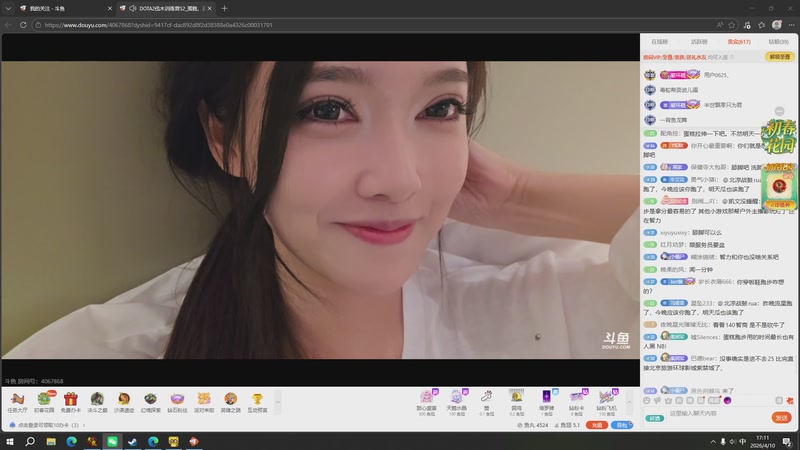Send the pink cake gift
Screen dimensions: 800x450
click(x=427, y=403)
